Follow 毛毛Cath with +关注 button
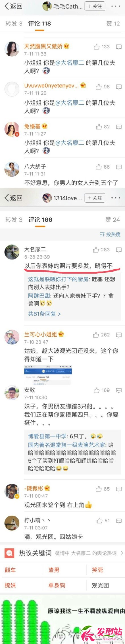The image size is (125, 644). pos(95,6)
